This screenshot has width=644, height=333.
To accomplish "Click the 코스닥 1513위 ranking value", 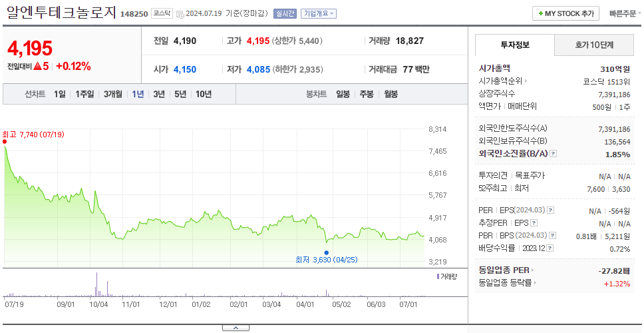I will click(606, 81).
